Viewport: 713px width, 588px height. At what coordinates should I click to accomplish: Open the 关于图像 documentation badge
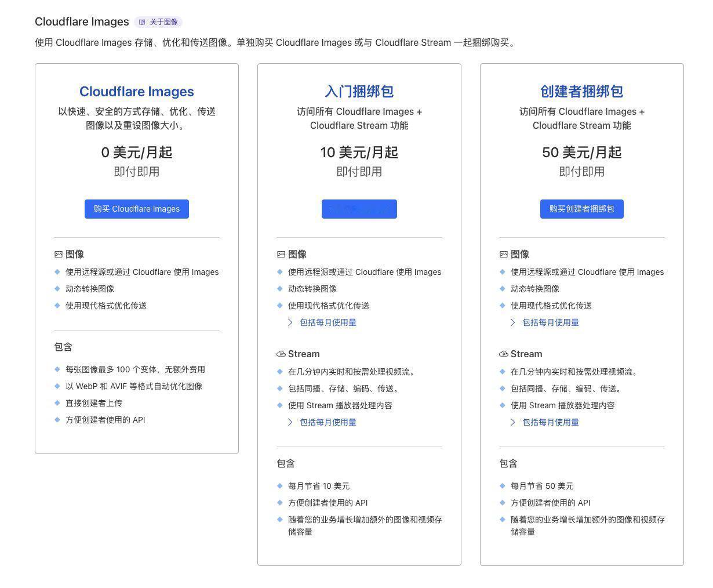(158, 22)
